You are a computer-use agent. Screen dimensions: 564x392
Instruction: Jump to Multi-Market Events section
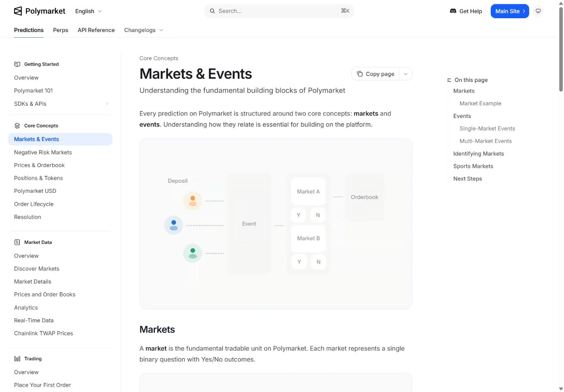point(486,141)
